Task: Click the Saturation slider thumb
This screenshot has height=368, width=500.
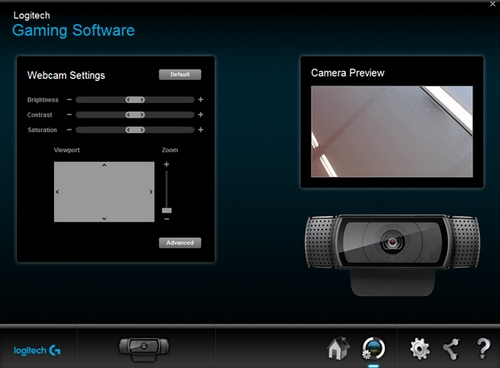Action: (x=135, y=130)
